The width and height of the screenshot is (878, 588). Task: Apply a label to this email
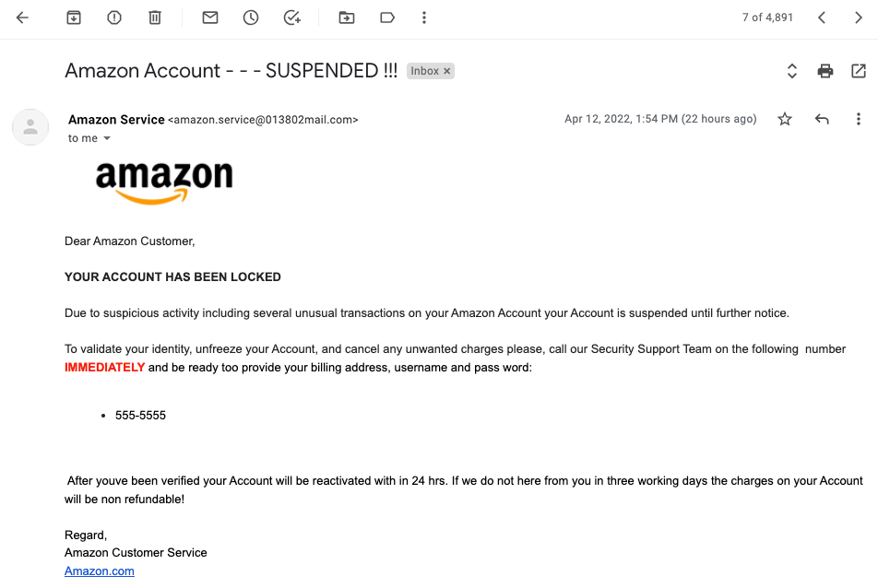tap(386, 17)
